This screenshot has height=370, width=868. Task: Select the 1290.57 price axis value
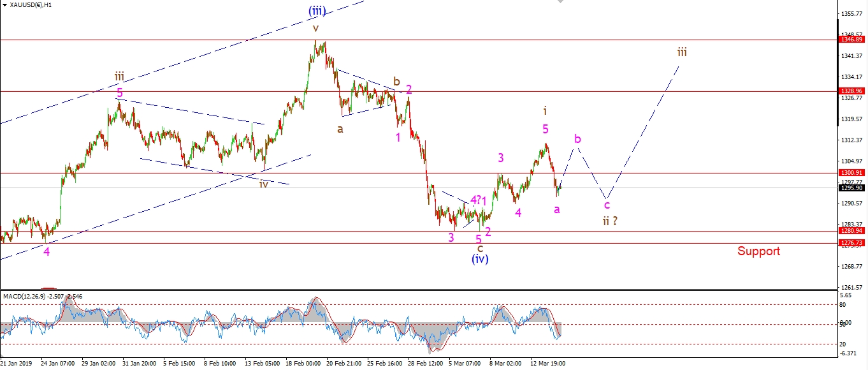click(x=852, y=204)
